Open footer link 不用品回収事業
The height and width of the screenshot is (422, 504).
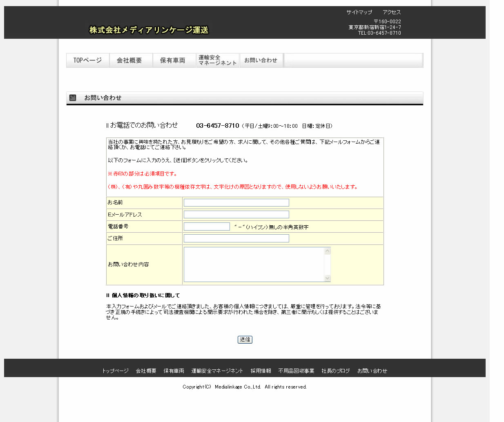297,371
